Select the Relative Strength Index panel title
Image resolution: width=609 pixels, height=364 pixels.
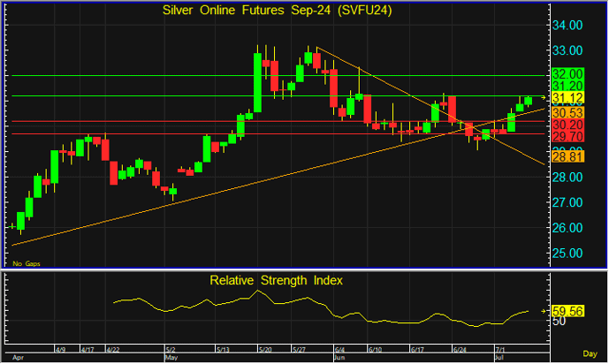pos(276,280)
